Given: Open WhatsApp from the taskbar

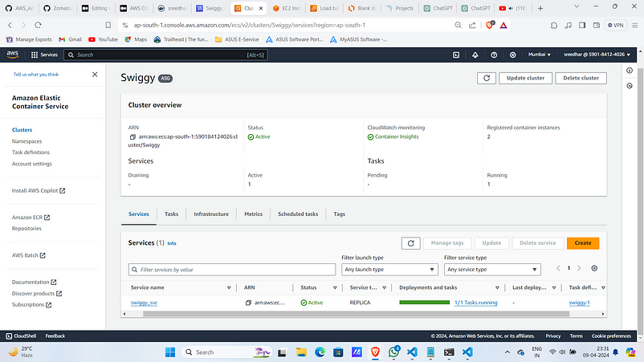Looking at the screenshot, I should pos(394,352).
